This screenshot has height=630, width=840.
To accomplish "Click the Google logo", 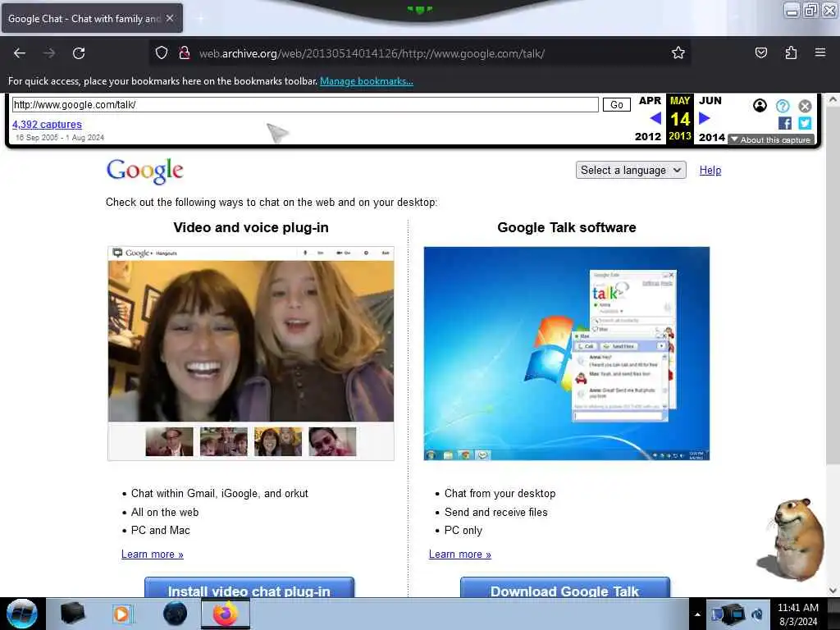I will pos(144,171).
